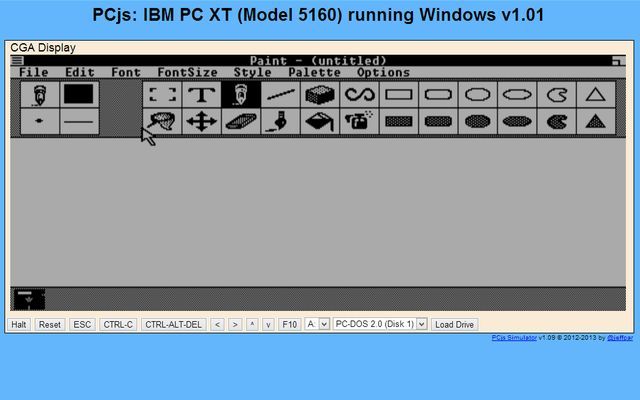Viewport: 640px width, 400px height.
Task: Select the empty Freehand shape tool
Action: pos(557,94)
